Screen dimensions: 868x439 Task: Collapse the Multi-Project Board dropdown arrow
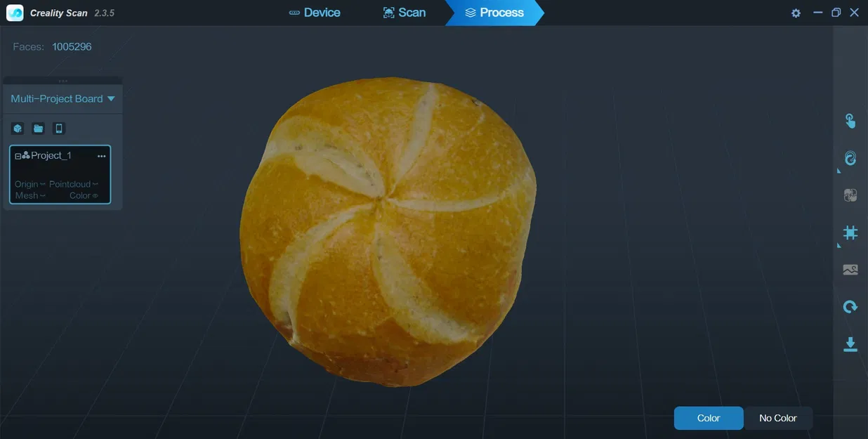pyautogui.click(x=111, y=99)
